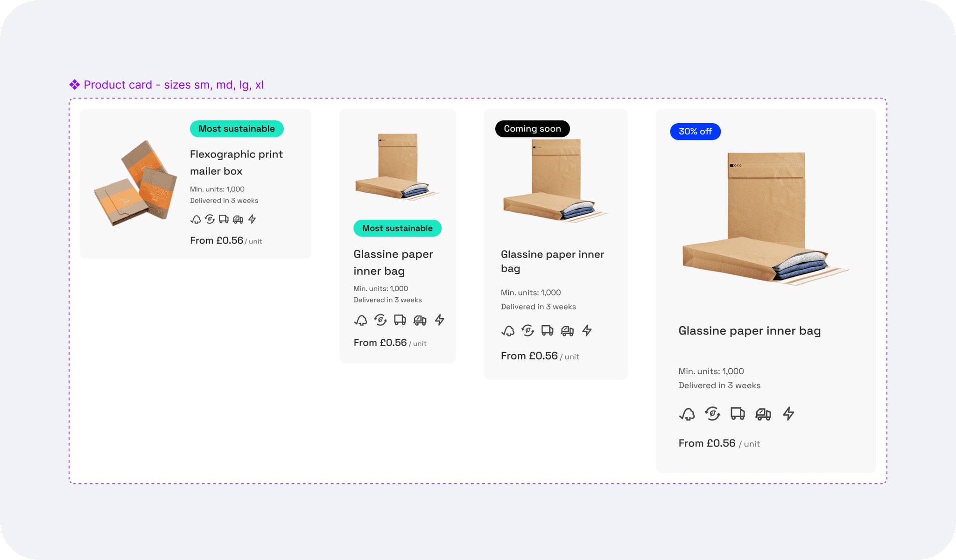
Task: Click lightning bolt icon in 30% off card
Action: click(788, 413)
